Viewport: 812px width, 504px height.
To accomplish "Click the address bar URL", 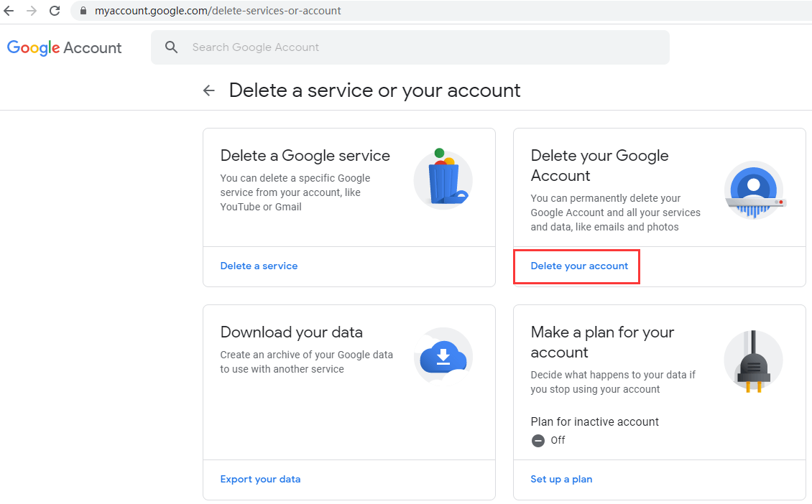I will 218,10.
